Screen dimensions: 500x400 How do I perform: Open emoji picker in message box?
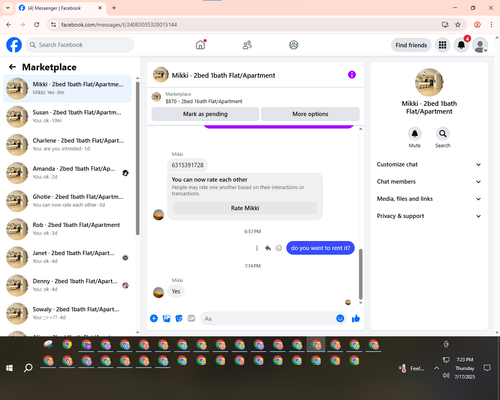(x=340, y=318)
